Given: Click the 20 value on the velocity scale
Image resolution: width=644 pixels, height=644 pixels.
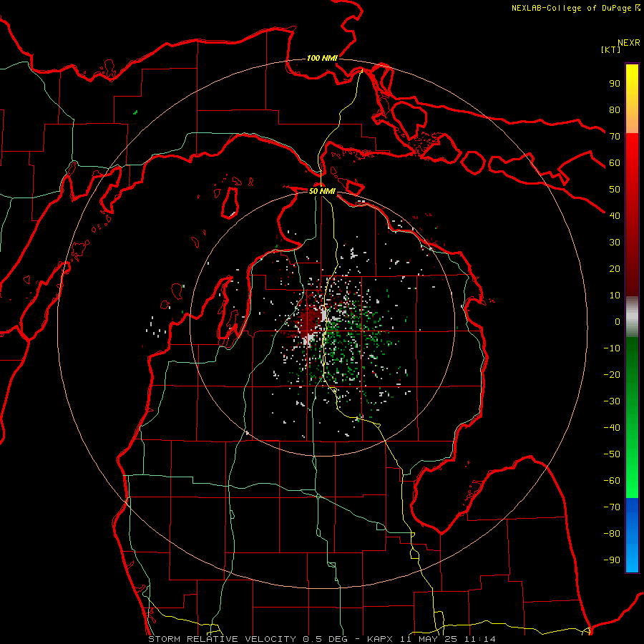Looking at the screenshot, I should click(x=615, y=268).
